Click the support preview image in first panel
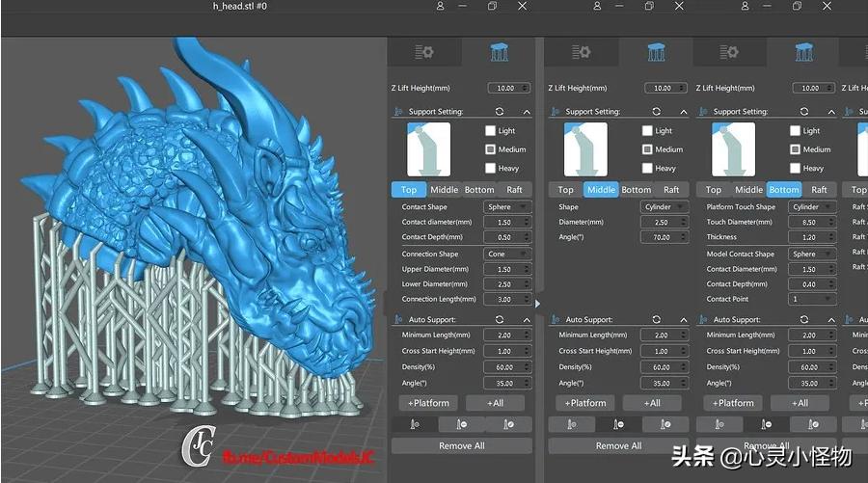Viewport: 868px width, 483px height. (429, 149)
